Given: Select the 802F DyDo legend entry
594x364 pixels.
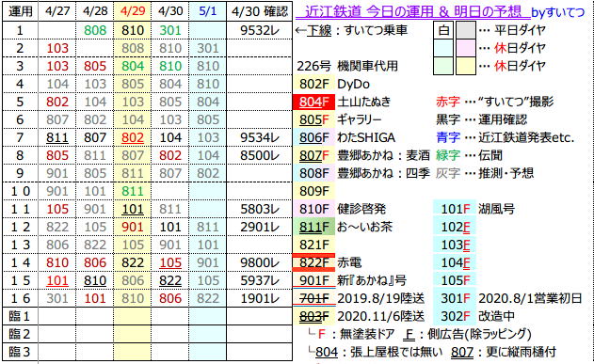Looking at the screenshot, I should point(332,84).
